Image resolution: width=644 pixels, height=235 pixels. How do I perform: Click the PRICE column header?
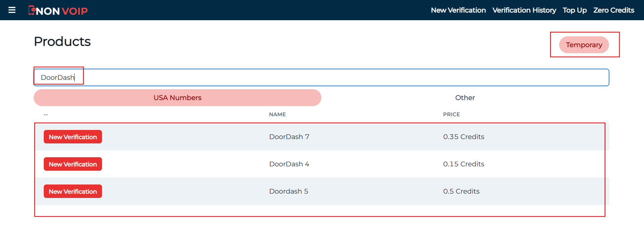[451, 114]
